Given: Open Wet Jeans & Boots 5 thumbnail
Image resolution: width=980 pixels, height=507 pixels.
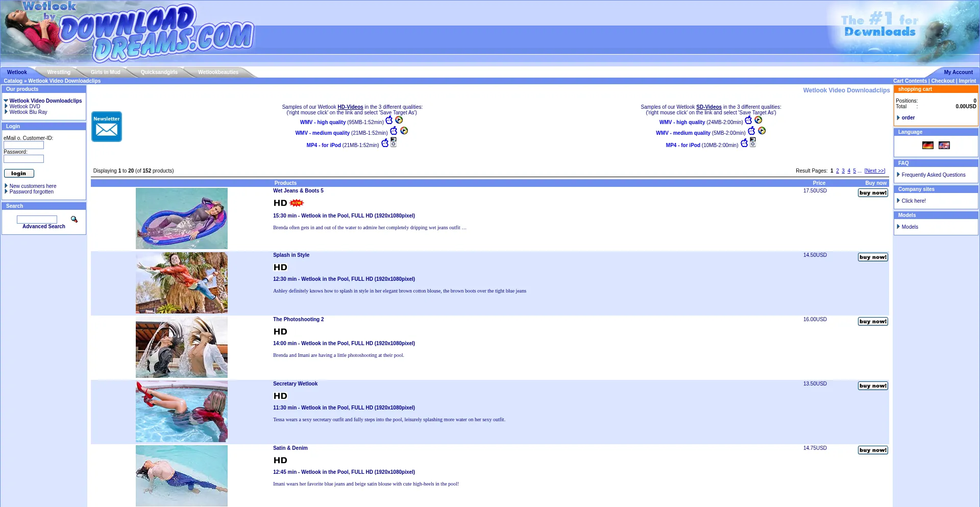Looking at the screenshot, I should pos(182,219).
